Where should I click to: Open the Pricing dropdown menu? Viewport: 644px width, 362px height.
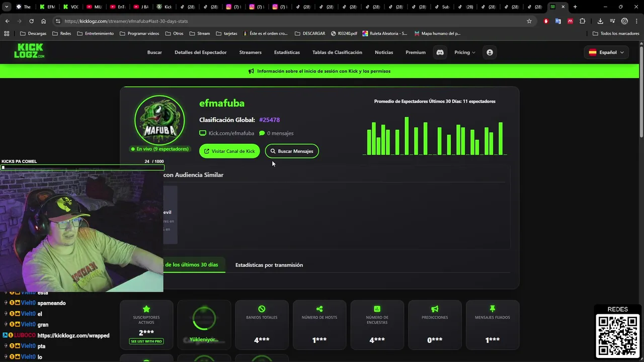click(x=464, y=52)
